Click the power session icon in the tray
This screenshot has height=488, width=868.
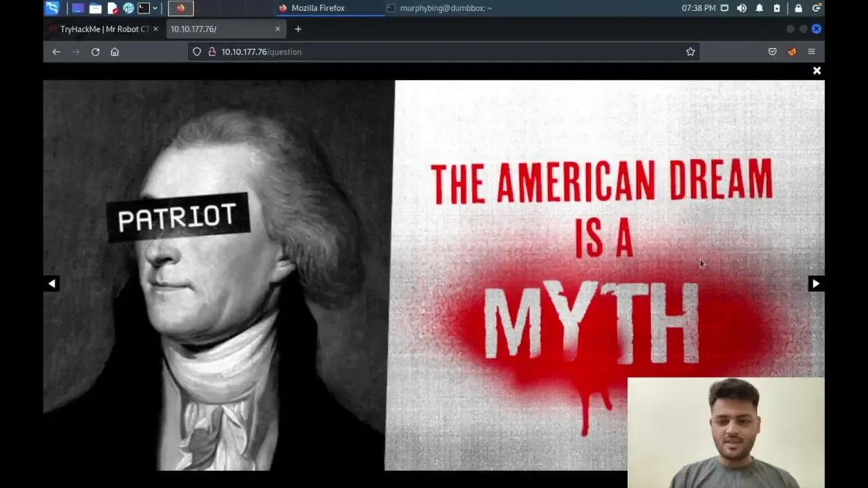click(816, 7)
